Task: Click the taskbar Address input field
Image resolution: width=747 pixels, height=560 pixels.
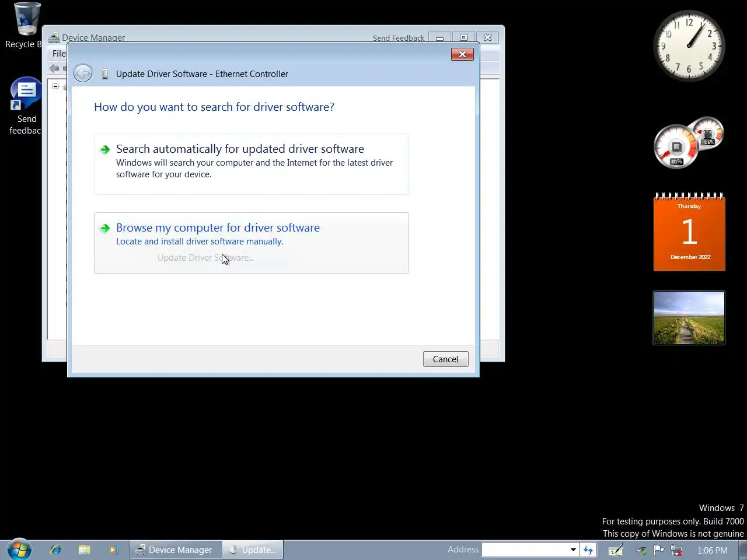Action: pyautogui.click(x=525, y=549)
